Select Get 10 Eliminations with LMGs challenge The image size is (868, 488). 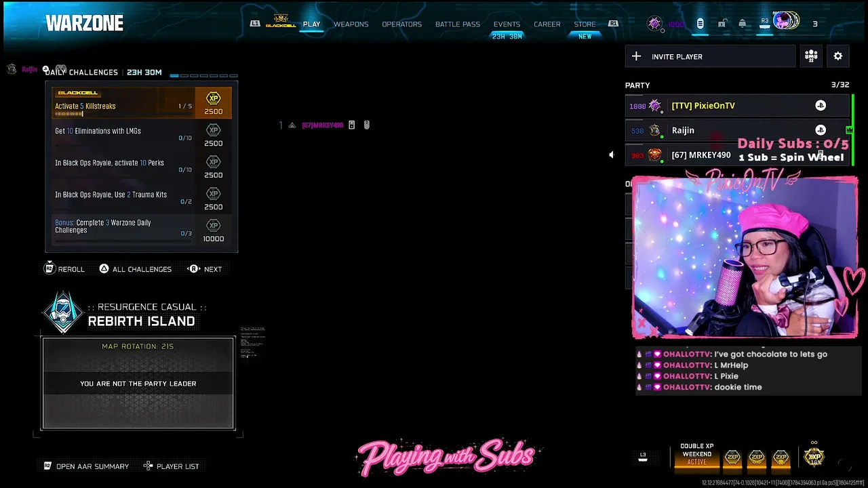click(x=142, y=134)
